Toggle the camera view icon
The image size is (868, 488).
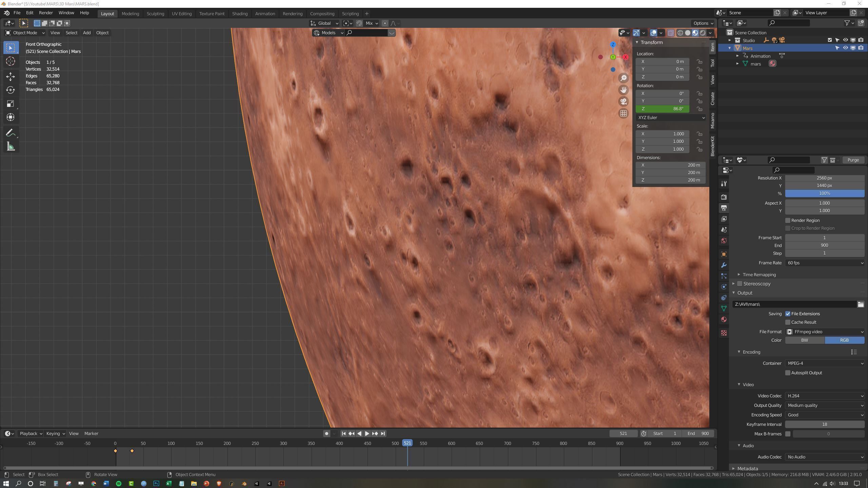click(623, 102)
